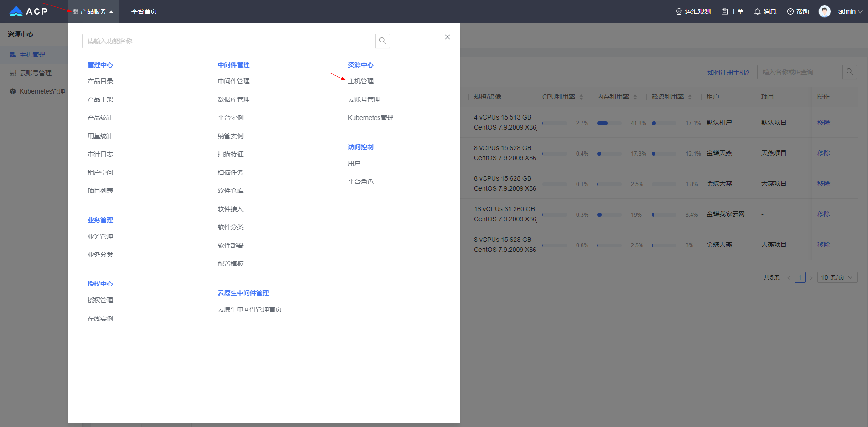This screenshot has width=868, height=427.
Task: Open Kubernetes管理 in the product menu
Action: [x=371, y=118]
